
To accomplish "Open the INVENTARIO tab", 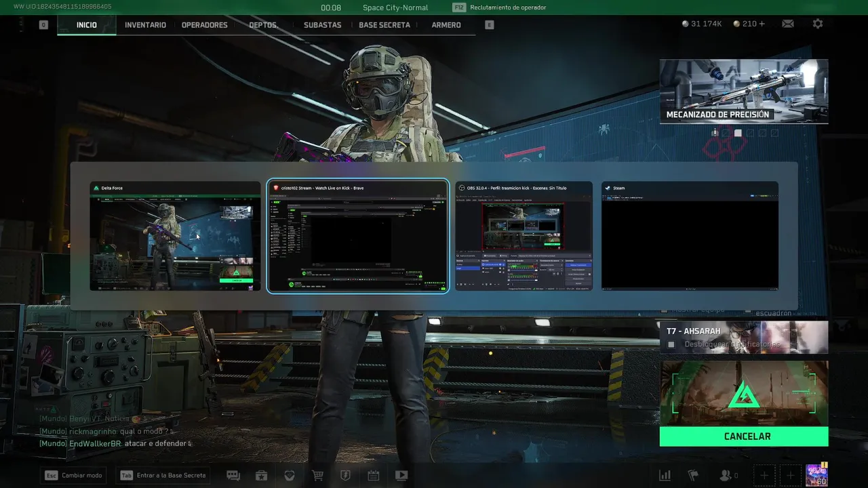I will [145, 25].
